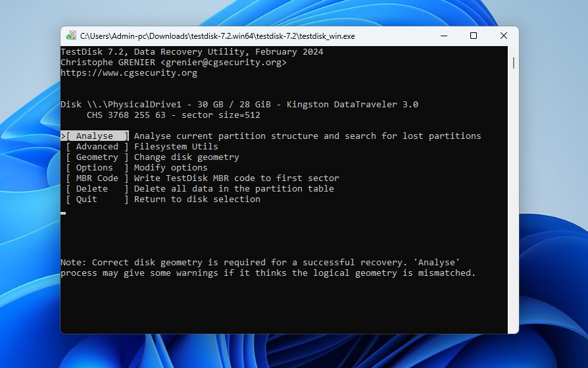This screenshot has height=368, width=588.
Task: Choose the Advanced Filesystem Utils option
Action: coord(97,146)
